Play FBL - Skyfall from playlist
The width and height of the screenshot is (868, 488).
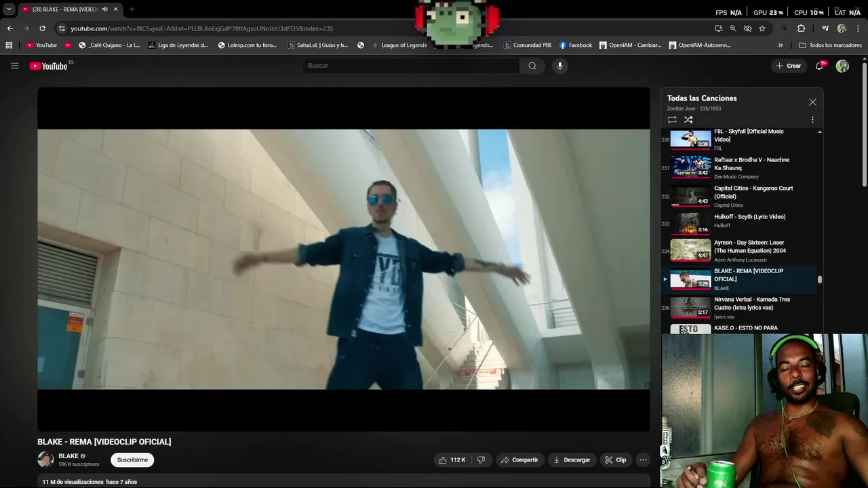coord(738,140)
